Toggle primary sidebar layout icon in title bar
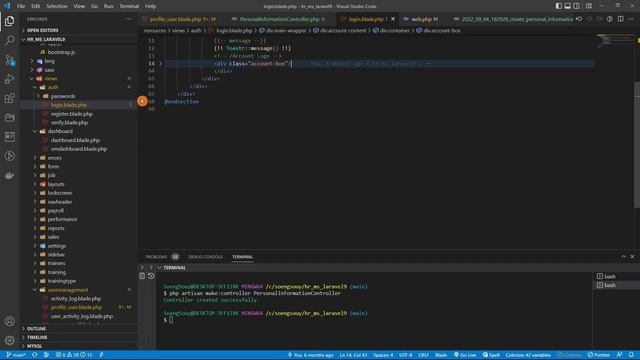The image size is (640, 360). tap(558, 6)
